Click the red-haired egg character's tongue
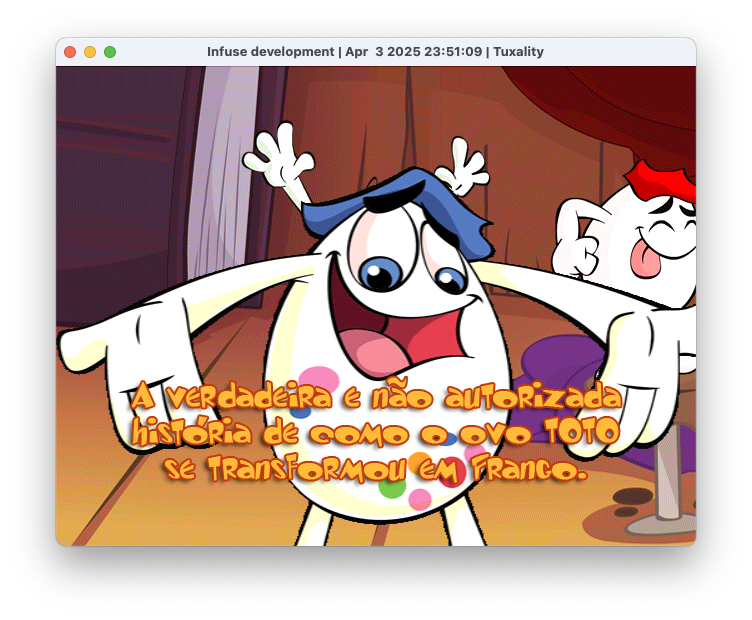752x620 pixels. 644,258
